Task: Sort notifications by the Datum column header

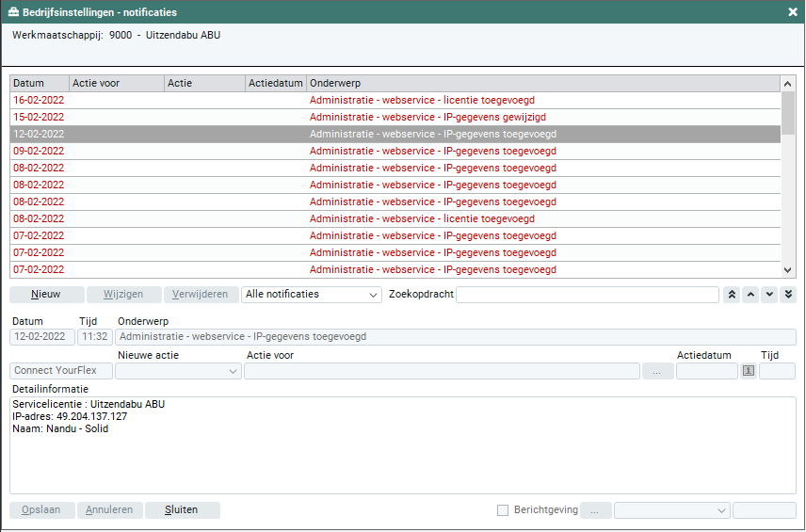Action: [x=39, y=84]
